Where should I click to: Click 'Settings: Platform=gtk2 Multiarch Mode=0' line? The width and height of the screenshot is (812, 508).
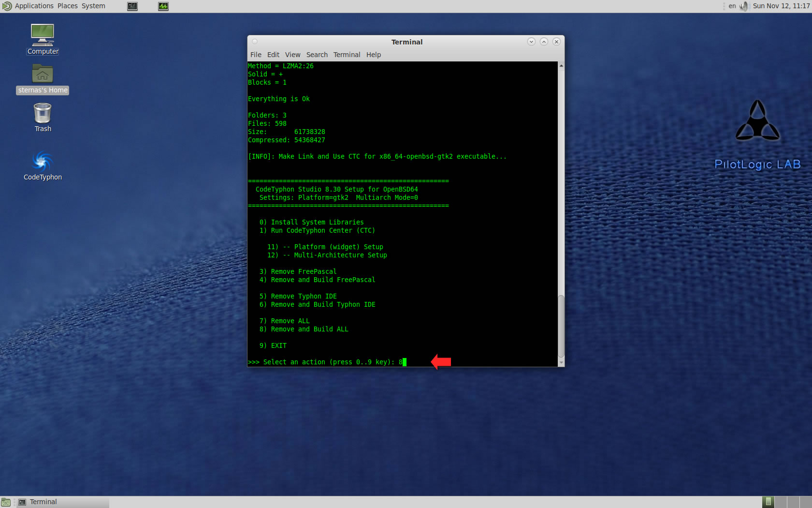[338, 197]
